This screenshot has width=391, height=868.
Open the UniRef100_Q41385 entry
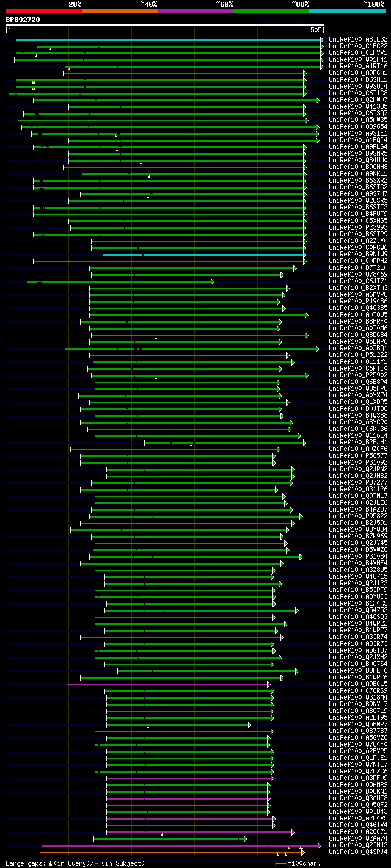click(358, 107)
